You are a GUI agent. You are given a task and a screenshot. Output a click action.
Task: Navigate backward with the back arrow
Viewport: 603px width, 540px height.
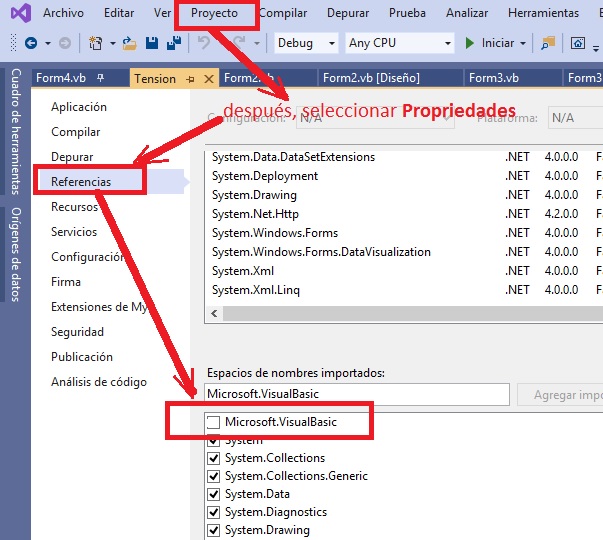[x=31, y=43]
